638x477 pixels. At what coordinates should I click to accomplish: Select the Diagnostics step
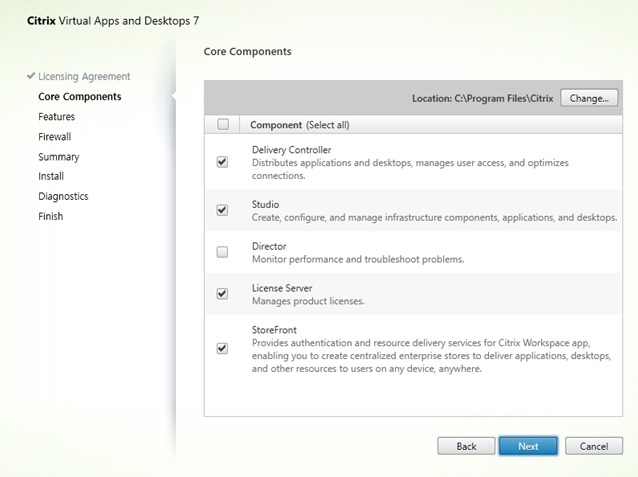(x=63, y=196)
